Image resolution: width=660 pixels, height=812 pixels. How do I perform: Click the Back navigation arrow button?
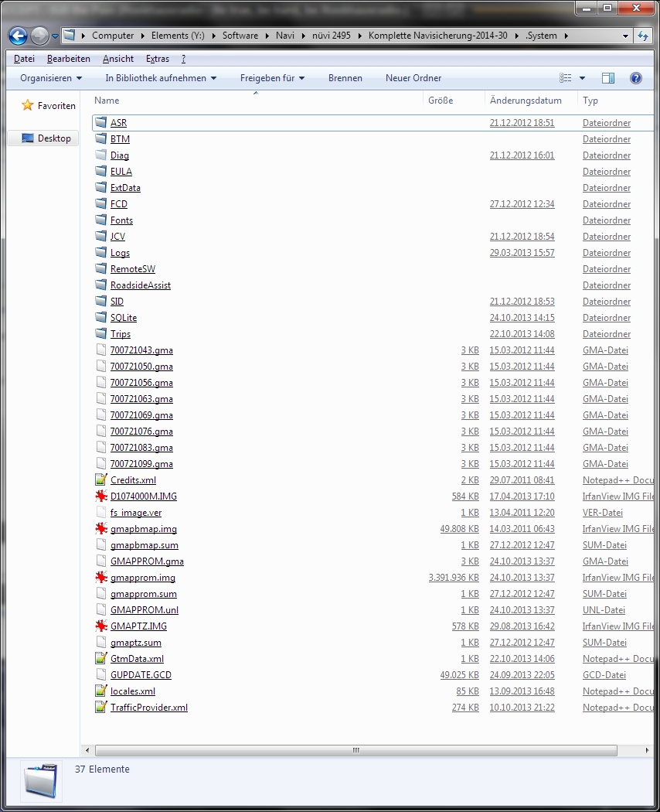tap(18, 36)
